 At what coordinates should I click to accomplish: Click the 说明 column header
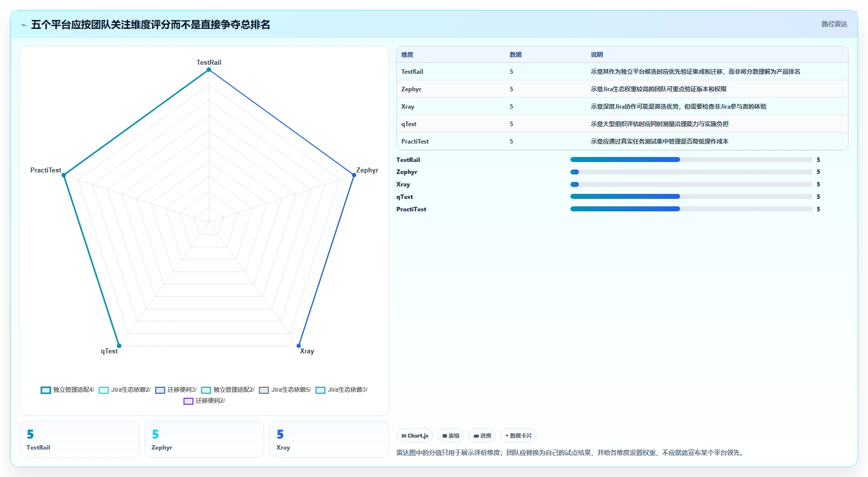597,55
